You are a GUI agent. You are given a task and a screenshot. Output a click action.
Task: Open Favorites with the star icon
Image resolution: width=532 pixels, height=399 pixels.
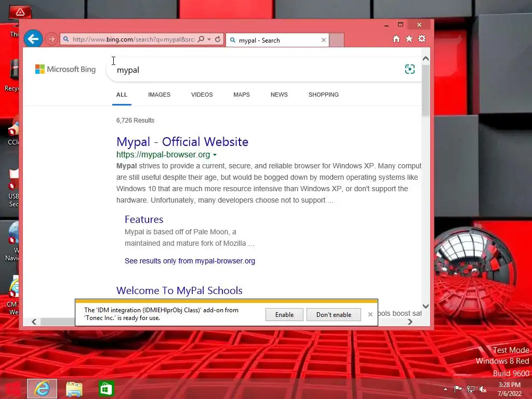tap(409, 38)
